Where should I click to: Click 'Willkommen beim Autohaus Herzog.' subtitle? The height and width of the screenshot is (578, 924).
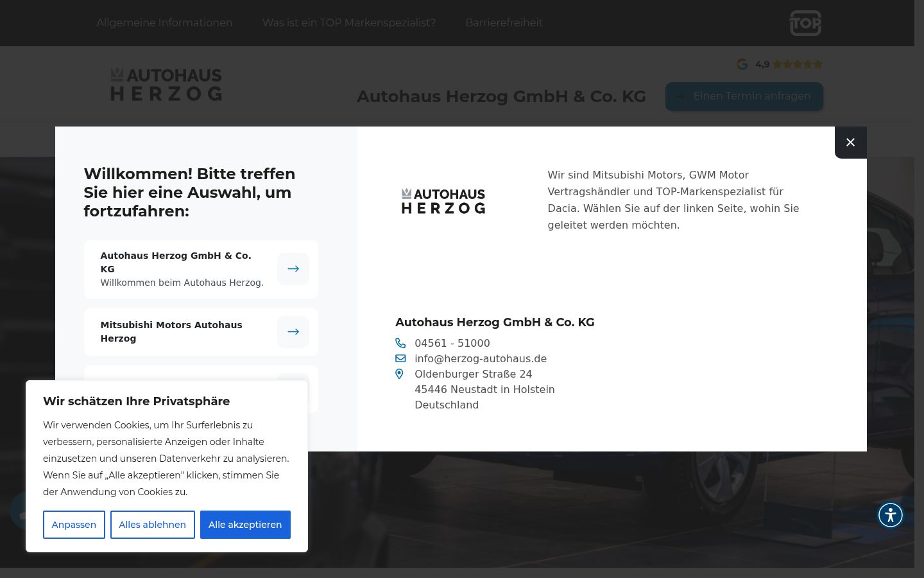(x=182, y=283)
